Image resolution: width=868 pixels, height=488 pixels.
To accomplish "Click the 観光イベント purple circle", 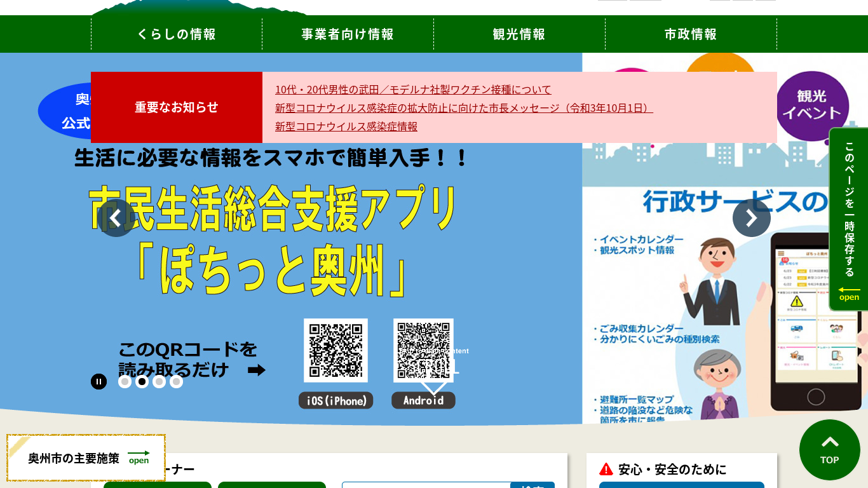I will pos(812,105).
